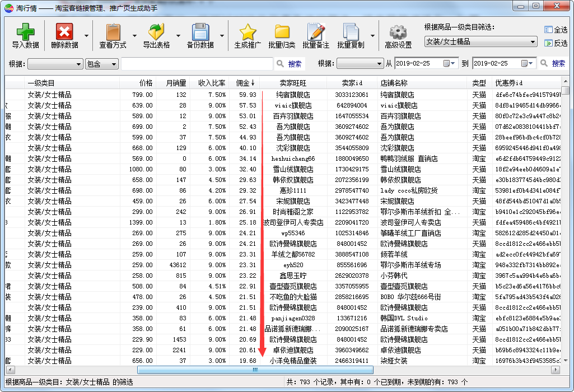The width and height of the screenshot is (574, 392).
Task: Open 高级设置 gear icon
Action: coord(398,32)
